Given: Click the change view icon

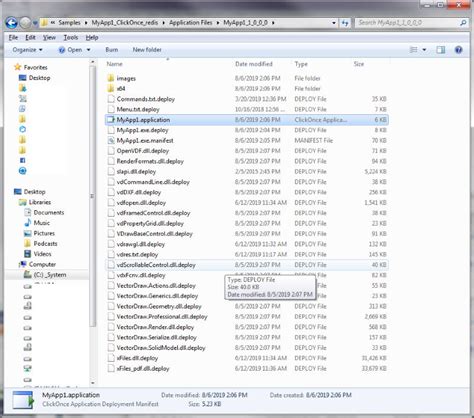Looking at the screenshot, I should tap(413, 50).
